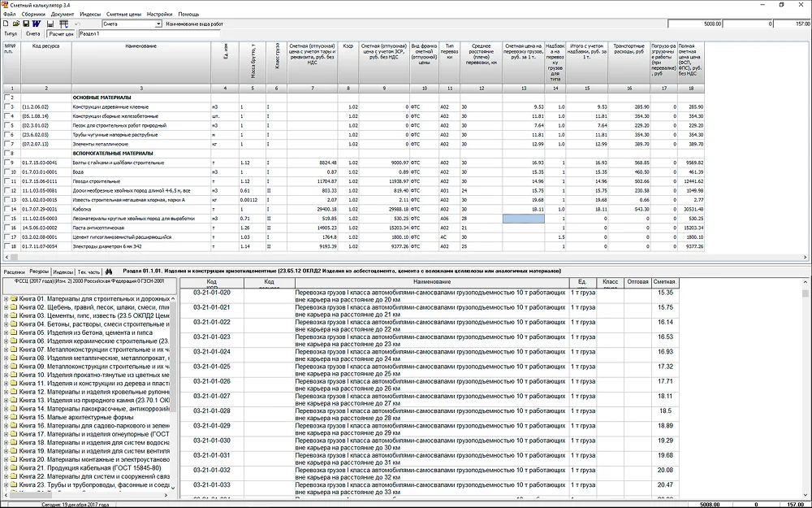Expand the Книга 04 tree node

coord(6,324)
